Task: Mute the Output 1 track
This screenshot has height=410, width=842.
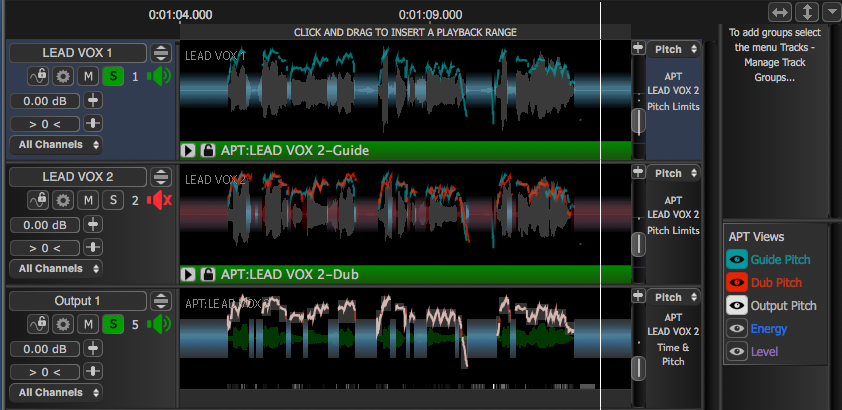Action: (88, 324)
